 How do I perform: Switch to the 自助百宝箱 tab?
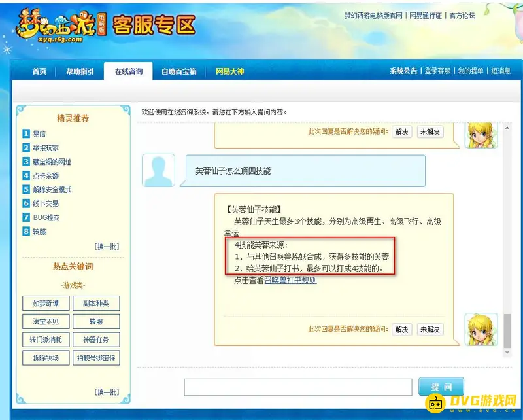[178, 71]
